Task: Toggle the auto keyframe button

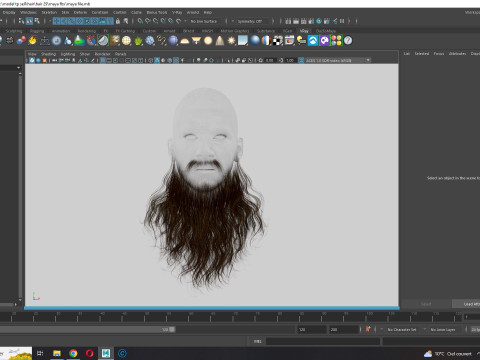Action: [x=368, y=329]
